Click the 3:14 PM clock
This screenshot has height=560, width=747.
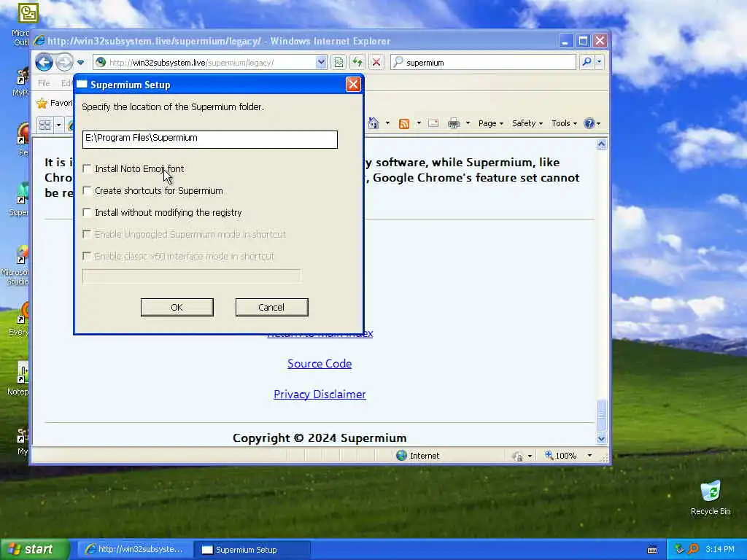click(x=720, y=549)
